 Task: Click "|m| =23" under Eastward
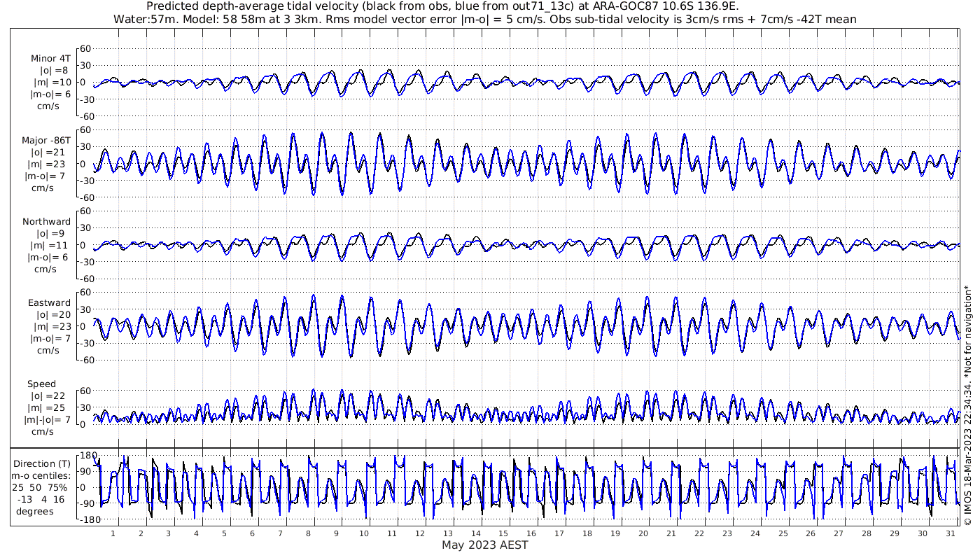pyautogui.click(x=52, y=326)
